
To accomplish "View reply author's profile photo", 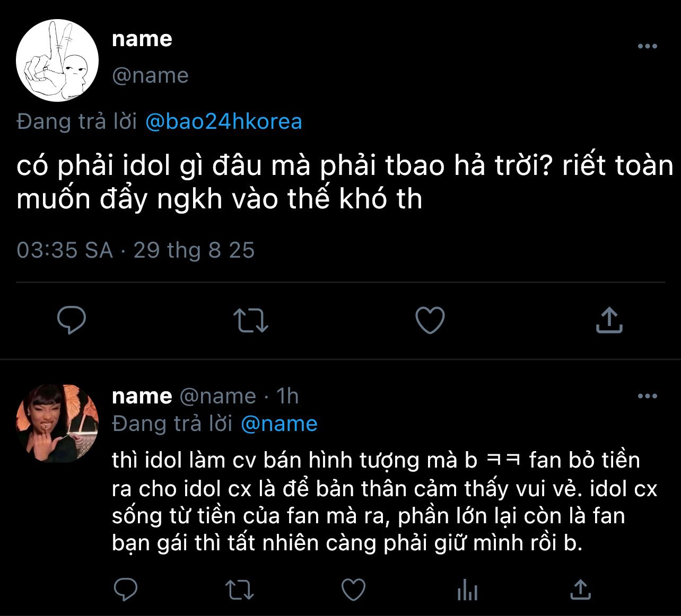I will 57,423.
